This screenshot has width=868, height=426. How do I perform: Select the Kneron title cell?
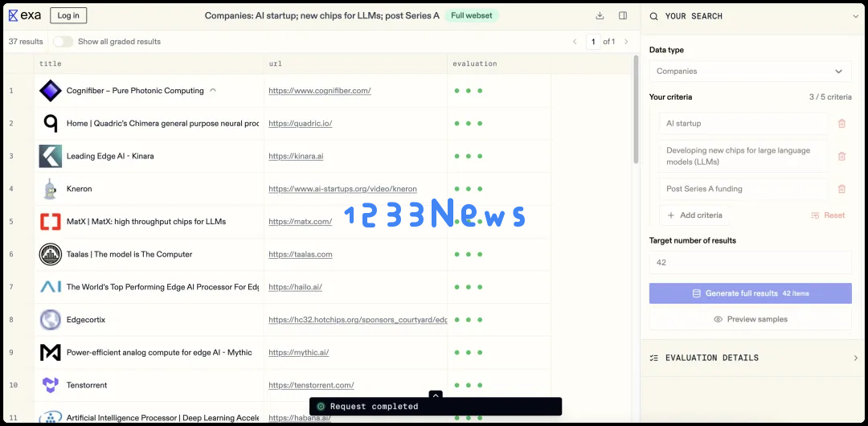(x=149, y=189)
